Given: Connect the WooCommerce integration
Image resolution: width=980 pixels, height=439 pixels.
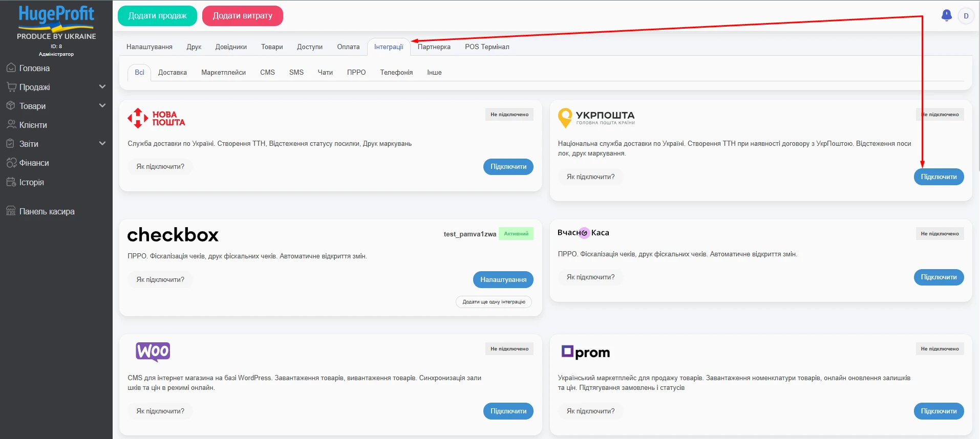Looking at the screenshot, I should 508,411.
